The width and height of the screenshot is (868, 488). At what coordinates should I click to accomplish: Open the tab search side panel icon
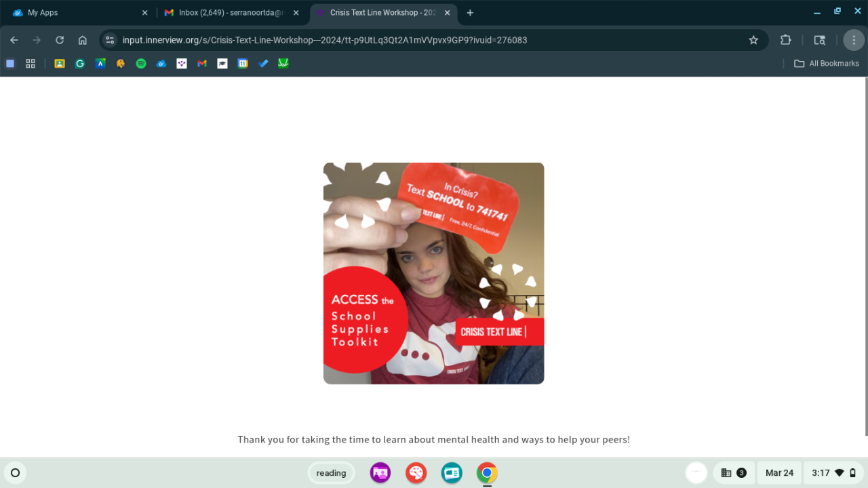click(820, 40)
